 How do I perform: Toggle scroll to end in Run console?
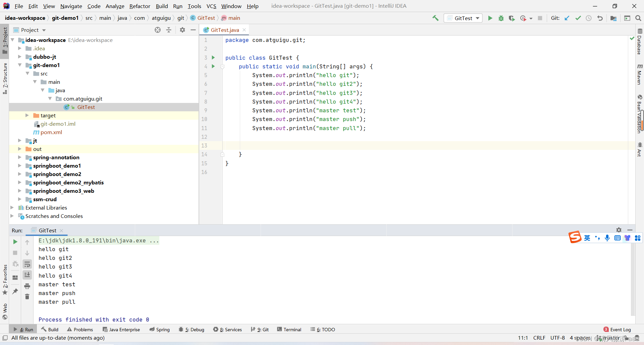(27, 275)
